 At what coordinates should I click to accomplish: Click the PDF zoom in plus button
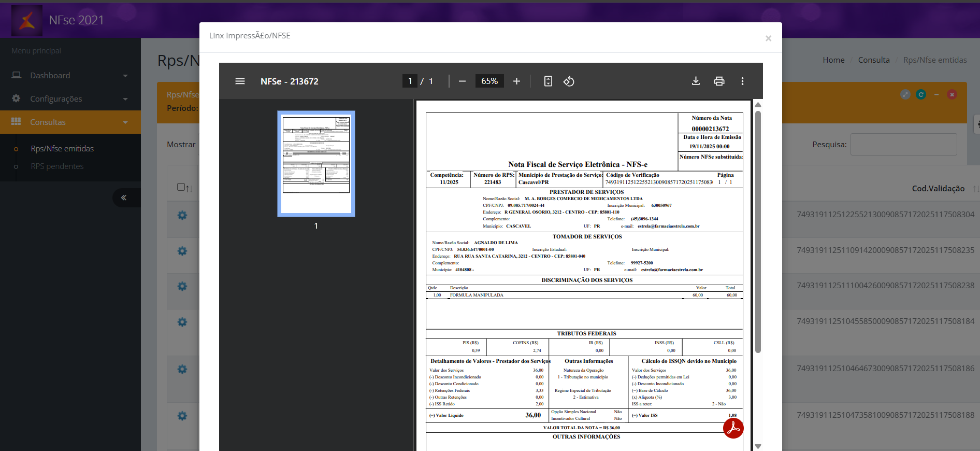(516, 81)
